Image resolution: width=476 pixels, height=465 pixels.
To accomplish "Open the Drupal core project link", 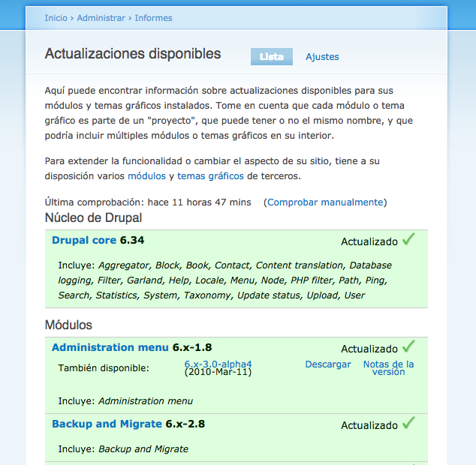I will [x=84, y=240].
